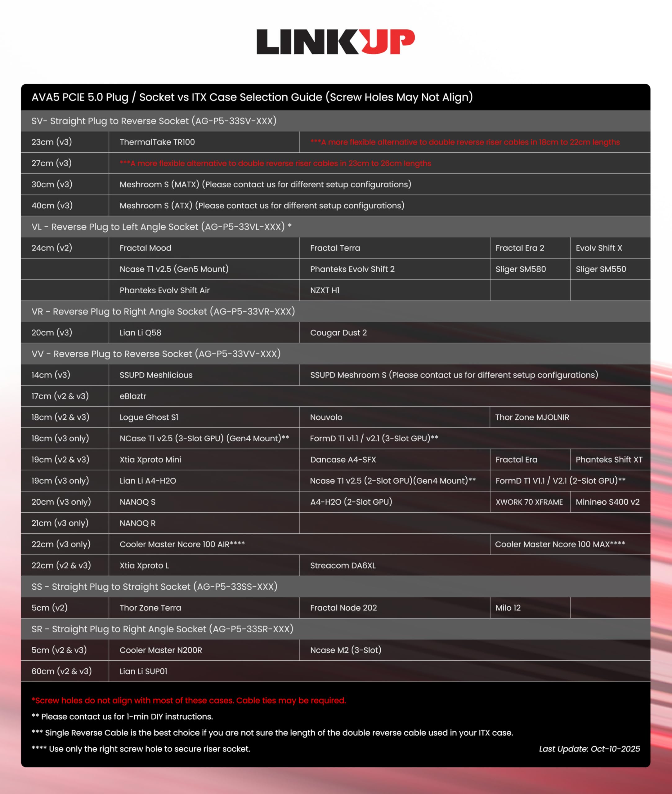Click the AVA5 PCIE 5.0 guide title
This screenshot has height=794, width=672.
coord(252,97)
